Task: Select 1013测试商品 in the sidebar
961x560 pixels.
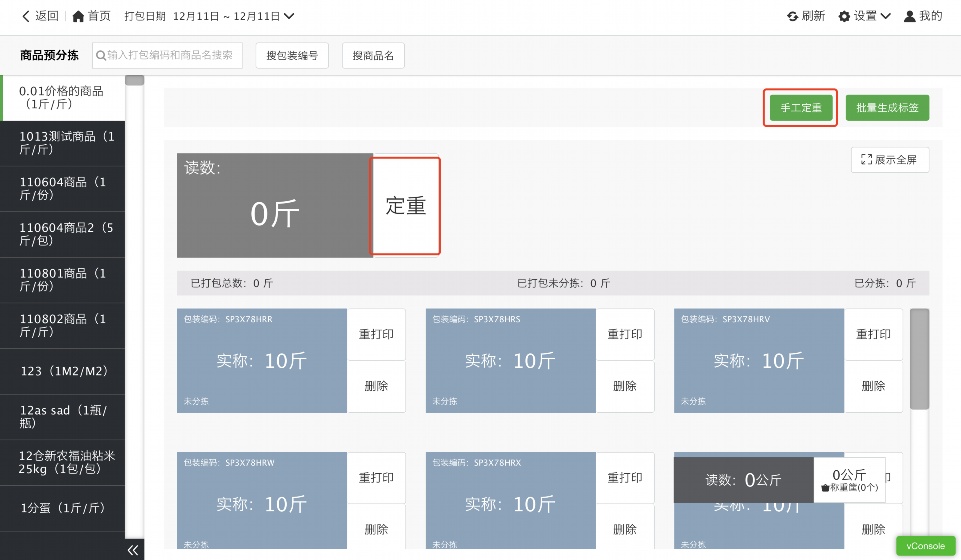Action: pyautogui.click(x=63, y=143)
